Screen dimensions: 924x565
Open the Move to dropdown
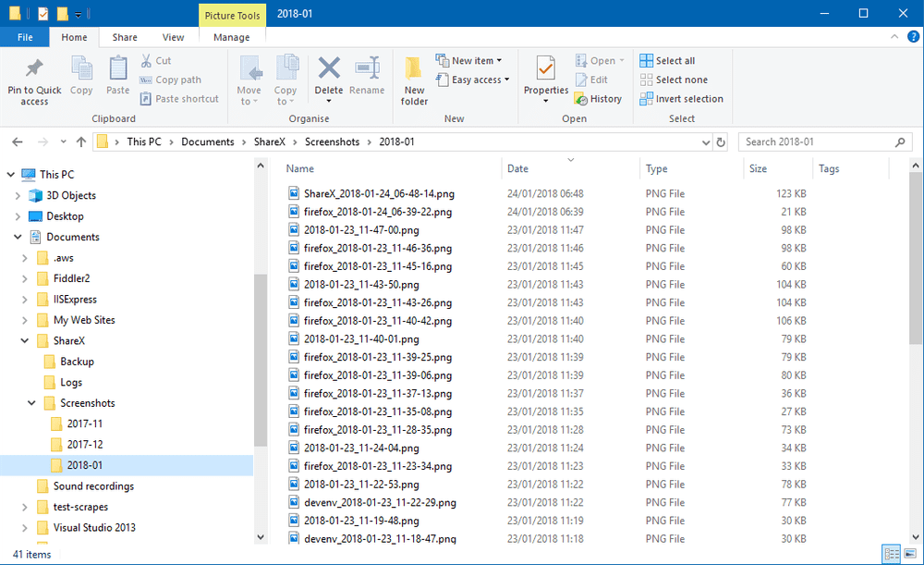249,80
